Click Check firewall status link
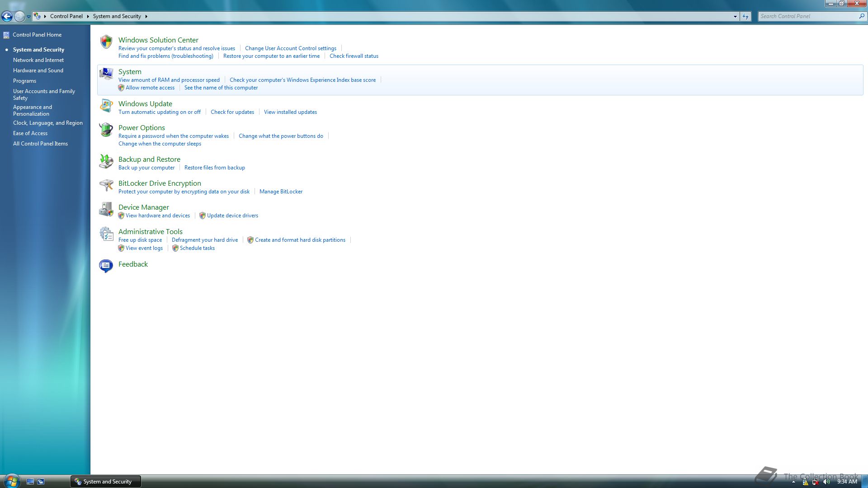Viewport: 868px width, 488px height. 354,56
